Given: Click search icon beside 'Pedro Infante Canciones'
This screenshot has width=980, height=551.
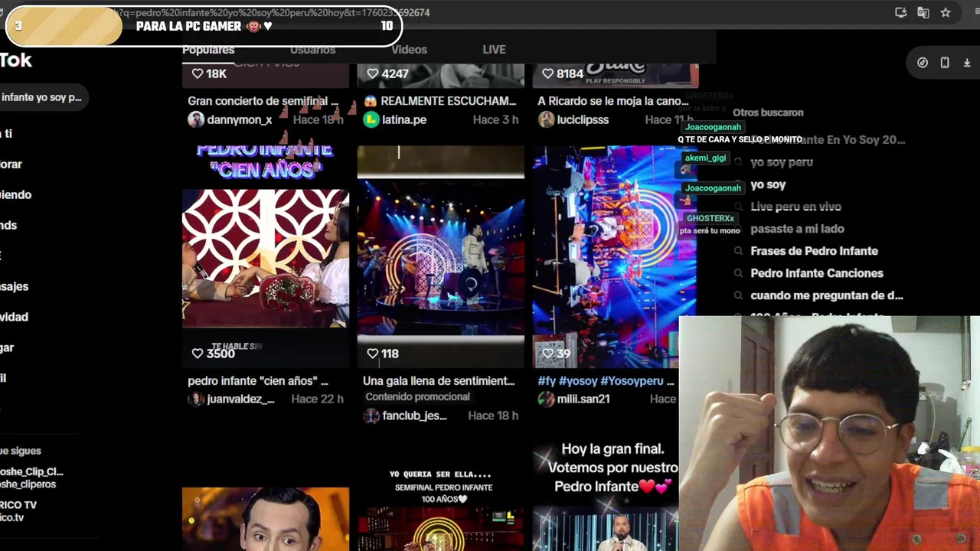Looking at the screenshot, I should tap(738, 273).
